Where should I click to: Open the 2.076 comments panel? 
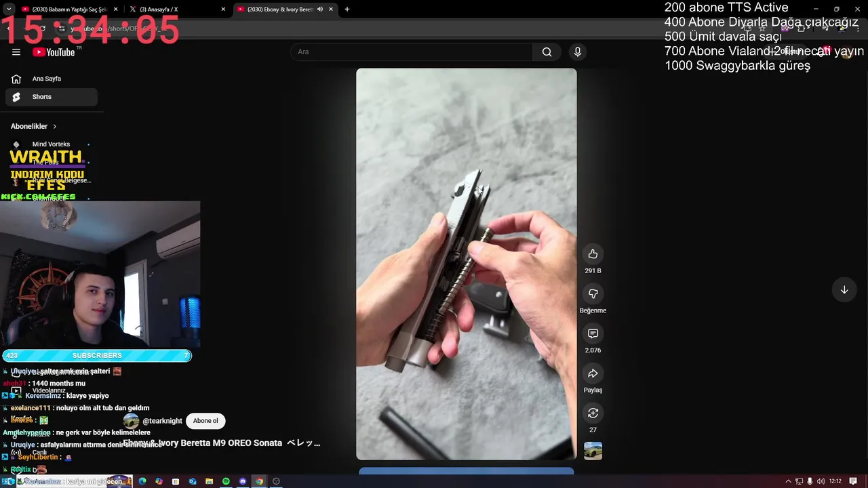(x=593, y=333)
